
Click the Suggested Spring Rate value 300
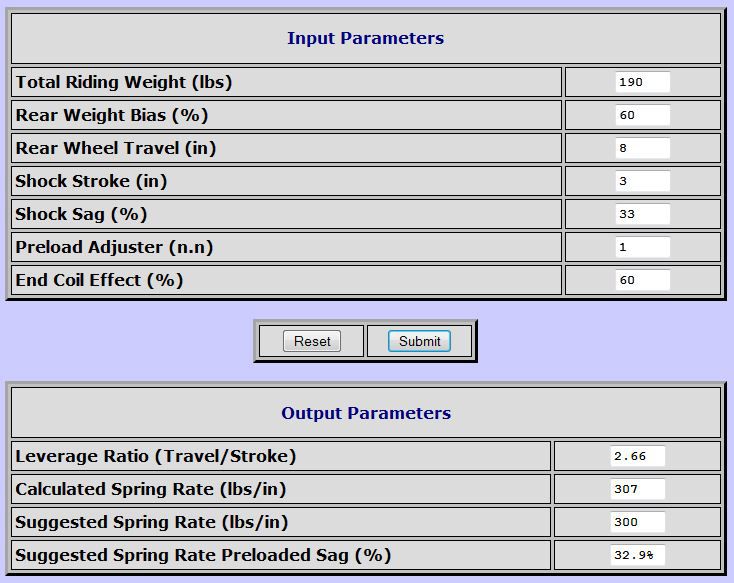click(638, 522)
